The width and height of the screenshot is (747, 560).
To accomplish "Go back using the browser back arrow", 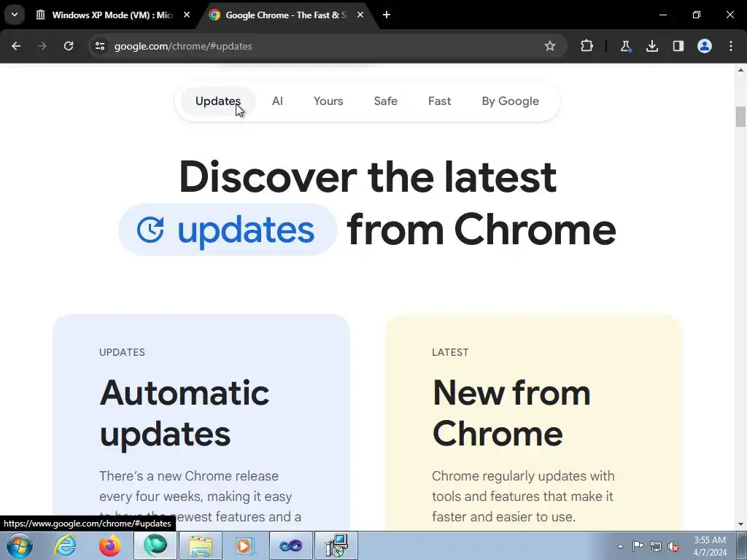I will 16,46.
